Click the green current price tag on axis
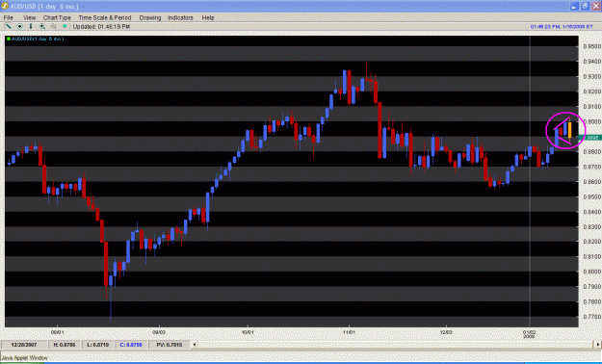This screenshot has height=364, width=602. point(590,138)
